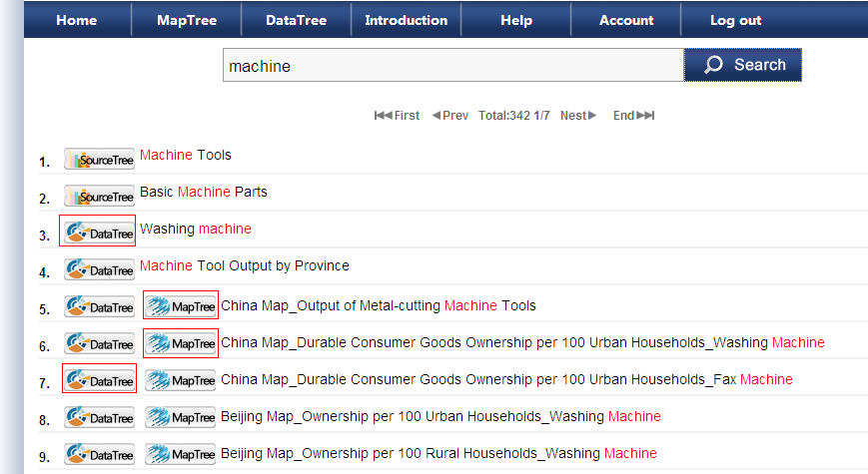
Task: Open 'China Map_Output of Metal-cutting Machine Tools' result
Action: coord(379,306)
